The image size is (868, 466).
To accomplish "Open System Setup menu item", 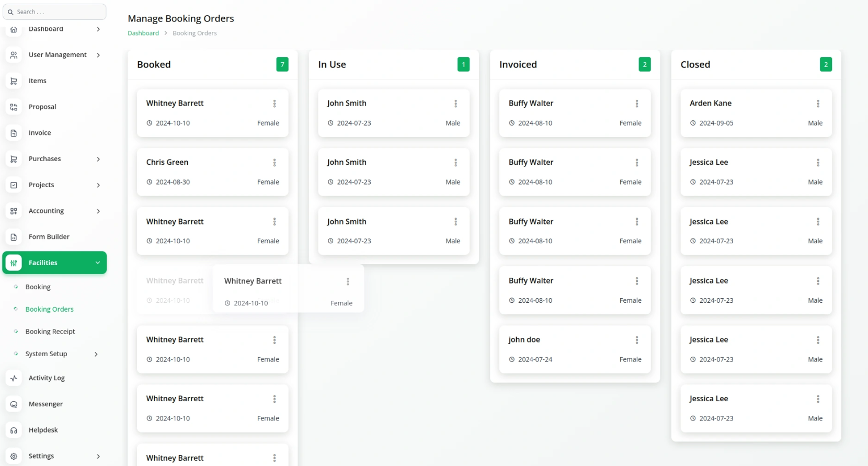I will point(47,354).
